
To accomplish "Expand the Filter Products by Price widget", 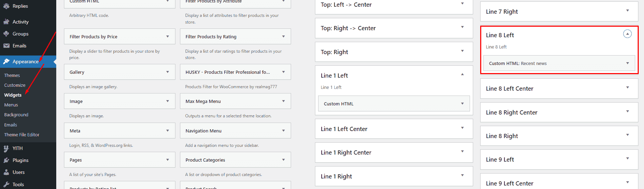I will [x=168, y=37].
